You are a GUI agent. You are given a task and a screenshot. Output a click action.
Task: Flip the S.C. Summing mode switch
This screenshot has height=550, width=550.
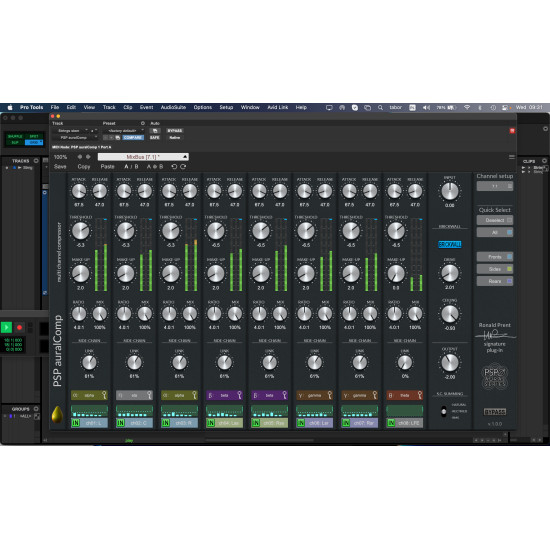(444, 411)
